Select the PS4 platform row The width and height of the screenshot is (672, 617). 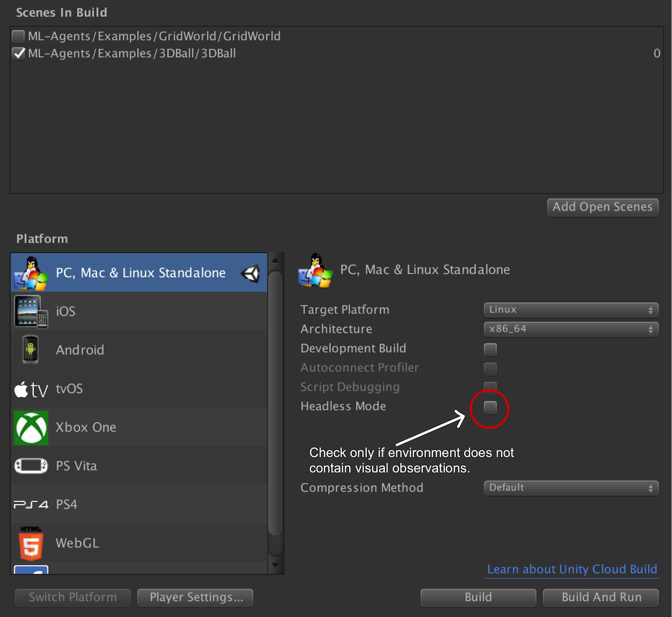(139, 504)
